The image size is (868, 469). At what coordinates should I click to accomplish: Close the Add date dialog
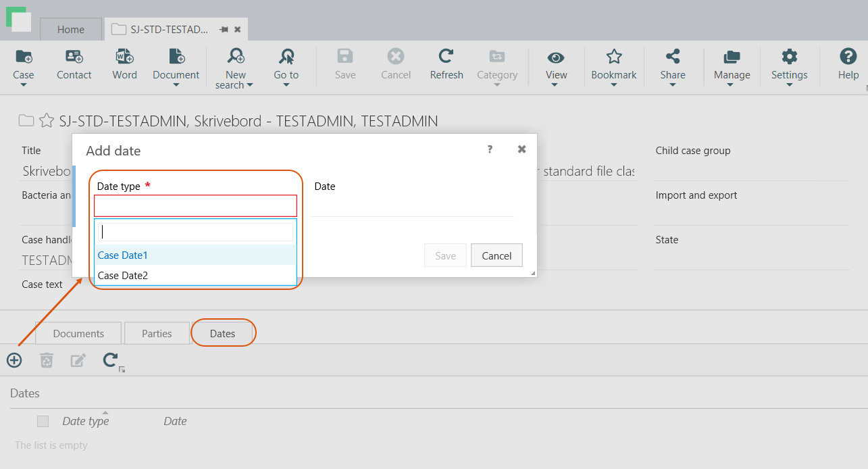[521, 149]
